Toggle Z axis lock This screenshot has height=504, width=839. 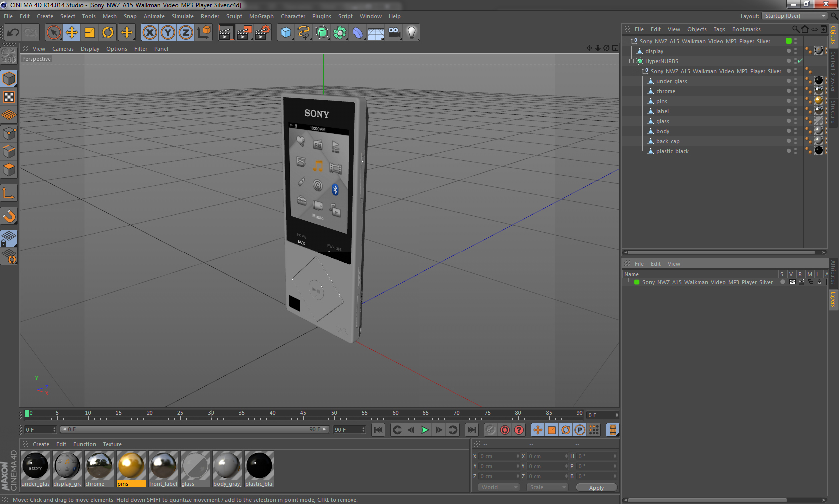186,33
